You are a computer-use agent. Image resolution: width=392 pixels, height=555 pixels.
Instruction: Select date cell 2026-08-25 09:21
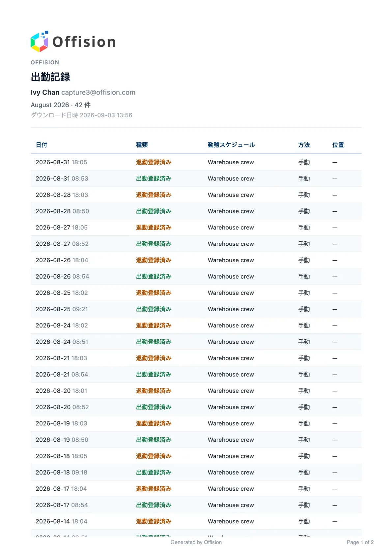pyautogui.click(x=62, y=309)
